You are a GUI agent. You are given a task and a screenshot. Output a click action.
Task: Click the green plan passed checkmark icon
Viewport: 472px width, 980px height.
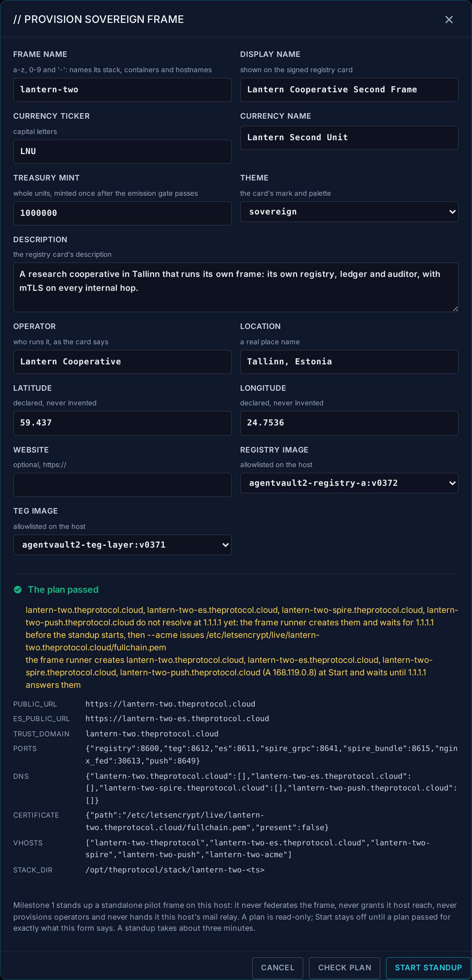pos(17,590)
